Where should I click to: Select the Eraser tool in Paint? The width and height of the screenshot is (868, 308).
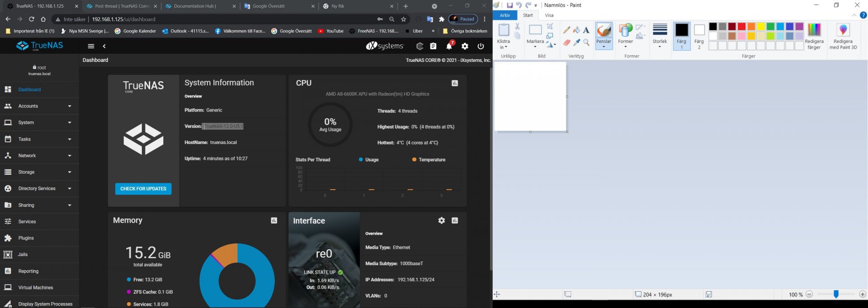tap(566, 42)
